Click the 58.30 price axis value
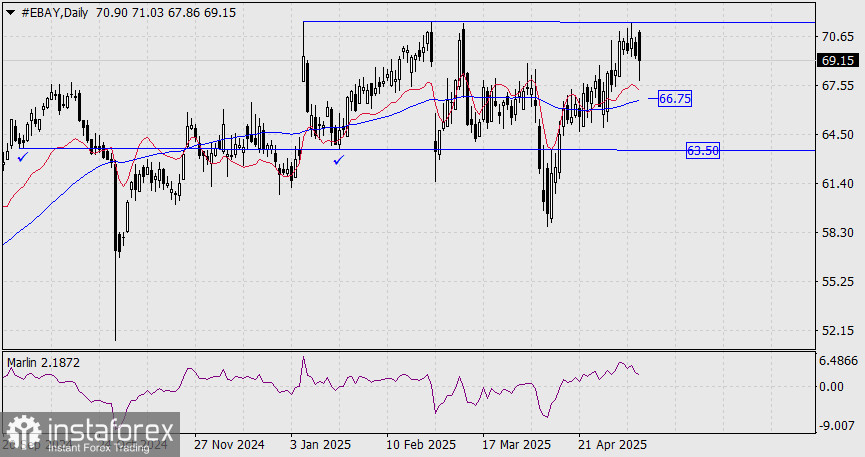Screen dimensions: 865x457 coord(837,232)
